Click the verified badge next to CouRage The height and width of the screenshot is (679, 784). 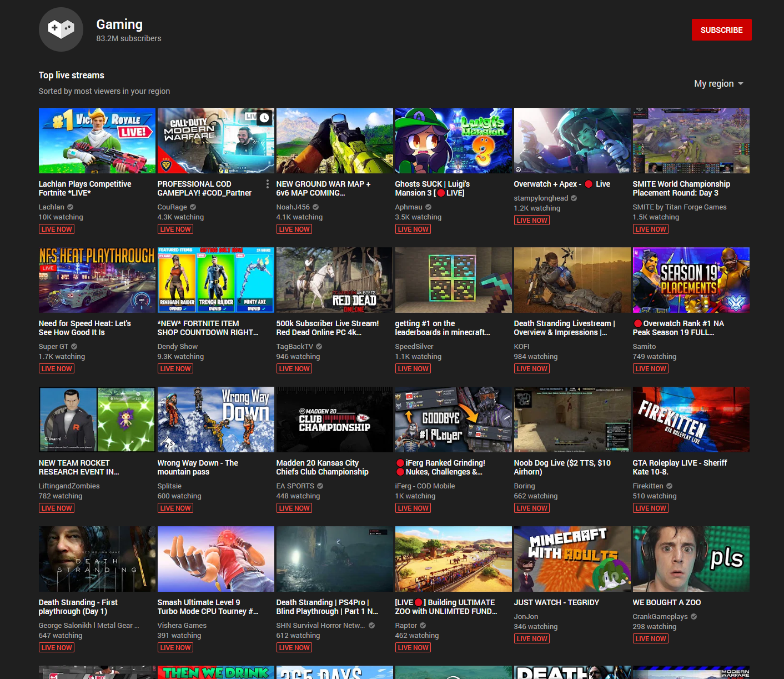[193, 207]
